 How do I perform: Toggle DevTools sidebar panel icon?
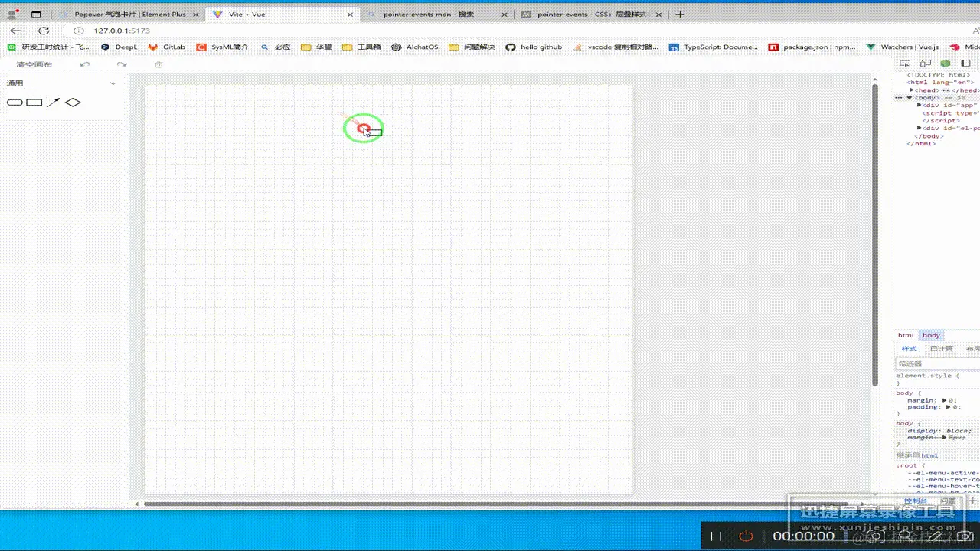(x=965, y=64)
